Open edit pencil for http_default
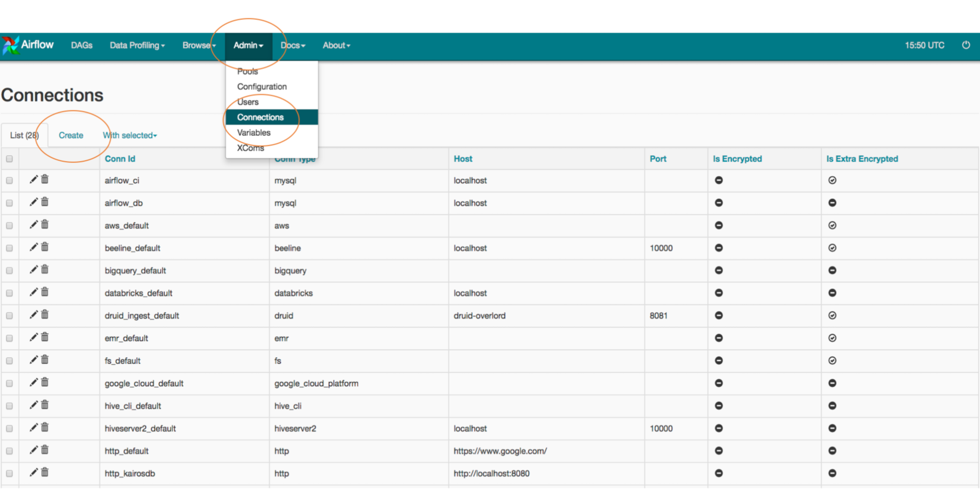The width and height of the screenshot is (980, 494). pyautogui.click(x=33, y=450)
